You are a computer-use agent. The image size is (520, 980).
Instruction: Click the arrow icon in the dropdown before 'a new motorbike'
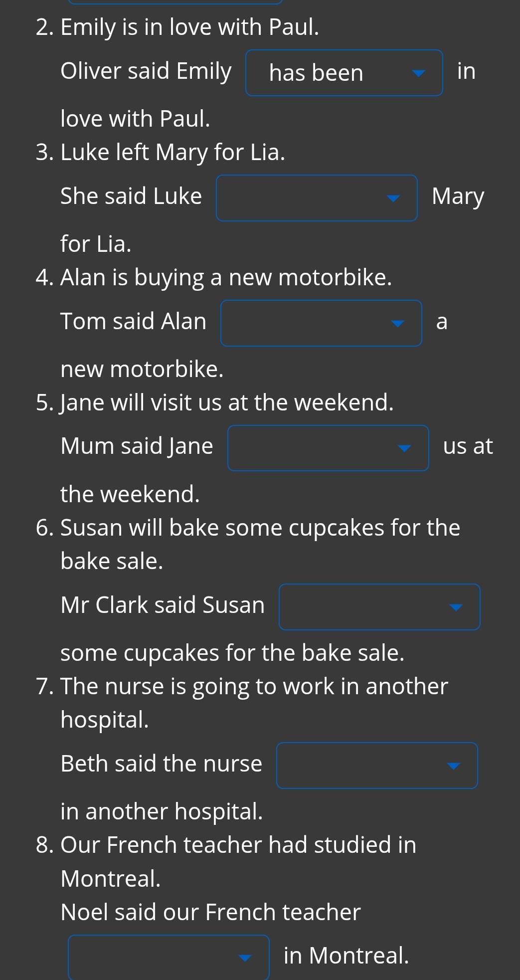(397, 324)
